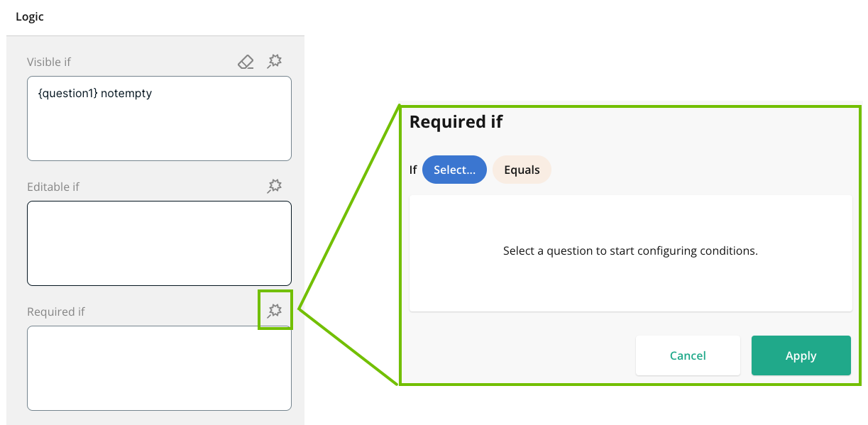Click the Editable if label

click(53, 187)
